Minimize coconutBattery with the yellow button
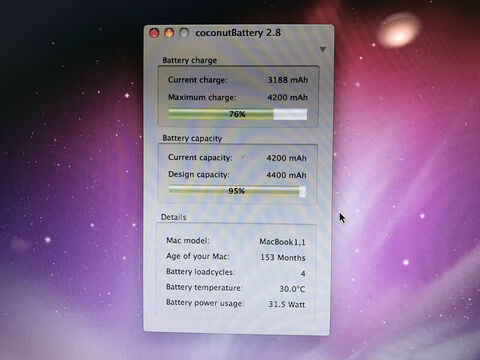Image resolution: width=480 pixels, height=360 pixels. (169, 33)
